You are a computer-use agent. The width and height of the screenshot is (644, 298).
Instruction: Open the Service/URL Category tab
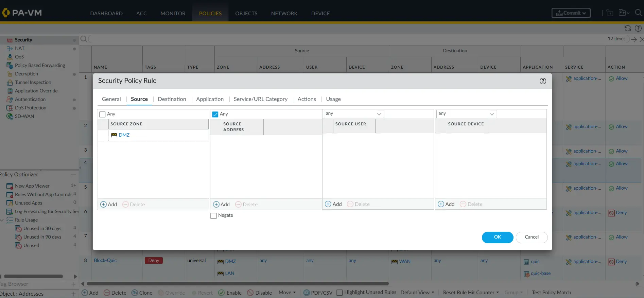(x=260, y=99)
